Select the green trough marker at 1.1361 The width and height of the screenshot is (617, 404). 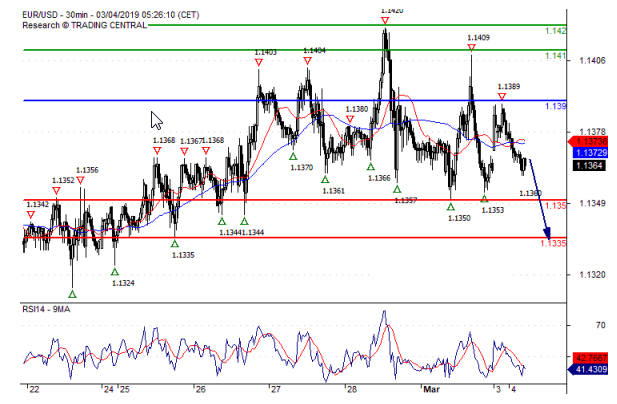pyautogui.click(x=325, y=179)
